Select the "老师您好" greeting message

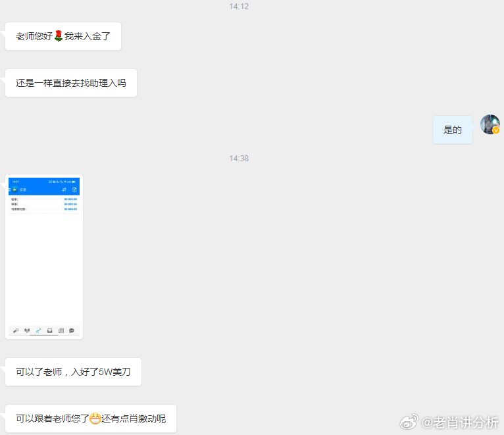(x=63, y=36)
